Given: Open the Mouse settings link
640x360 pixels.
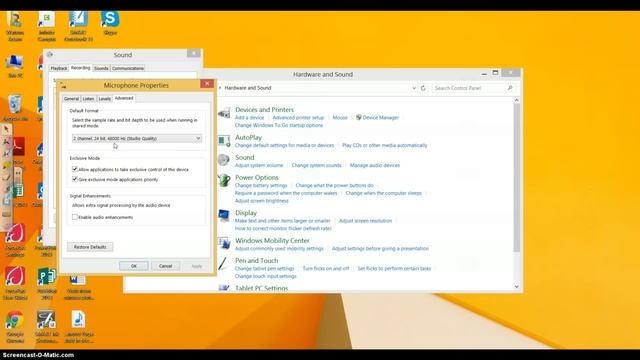Looking at the screenshot, I should pos(340,118).
